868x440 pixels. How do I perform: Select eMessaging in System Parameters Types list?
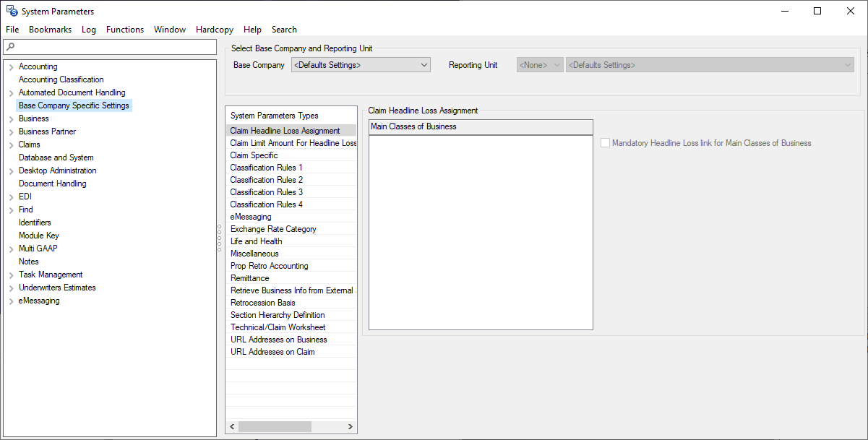(x=251, y=216)
